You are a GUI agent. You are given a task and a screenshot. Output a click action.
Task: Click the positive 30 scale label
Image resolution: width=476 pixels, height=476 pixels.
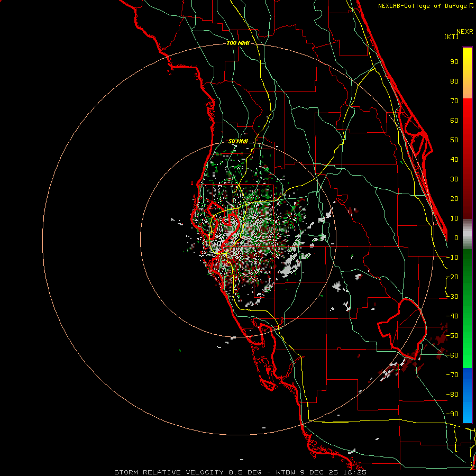[454, 179]
